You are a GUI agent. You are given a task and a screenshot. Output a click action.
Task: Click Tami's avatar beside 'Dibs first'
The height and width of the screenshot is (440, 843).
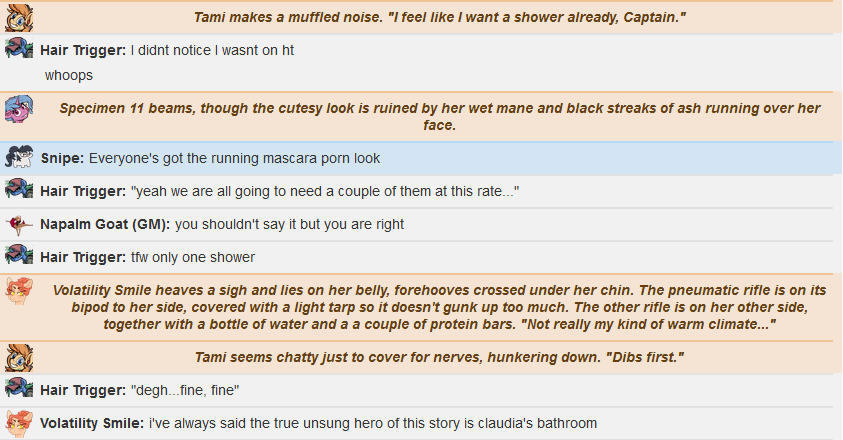click(x=19, y=358)
